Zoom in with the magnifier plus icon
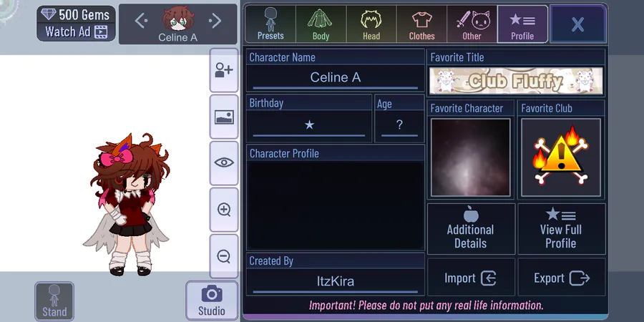Image resolution: width=644 pixels, height=322 pixels. 224,210
